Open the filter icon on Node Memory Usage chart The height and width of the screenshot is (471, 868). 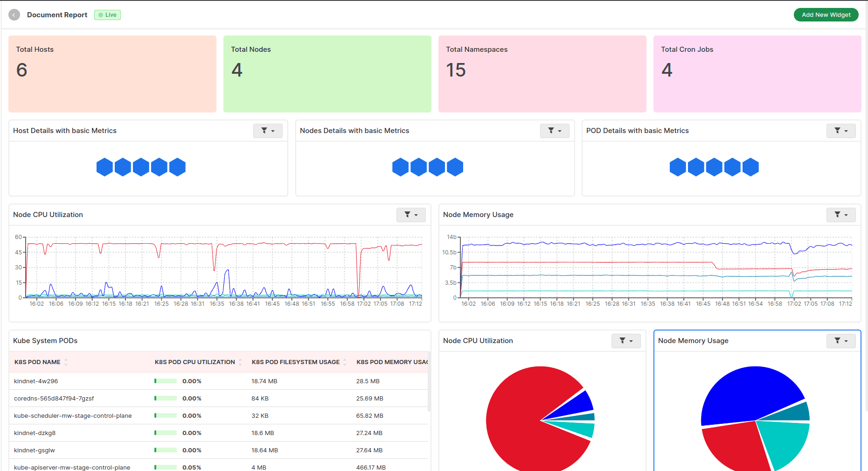[x=837, y=215]
